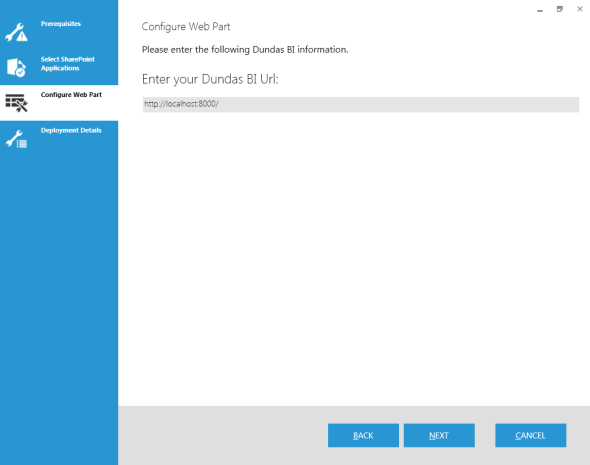The height and width of the screenshot is (465, 590).
Task: Go to Select SharePoint Applications step
Action: pyautogui.click(x=67, y=64)
